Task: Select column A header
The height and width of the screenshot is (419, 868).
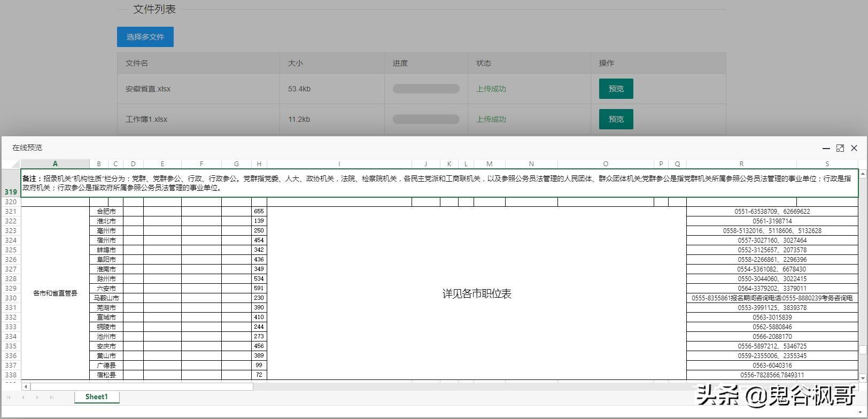Action: [x=55, y=164]
